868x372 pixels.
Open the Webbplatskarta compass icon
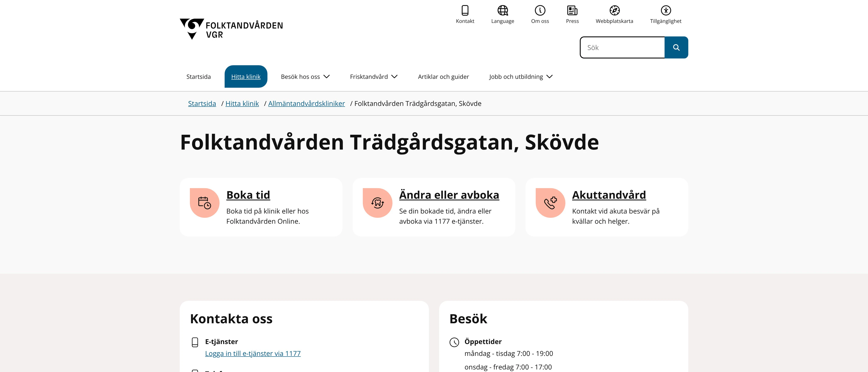pyautogui.click(x=615, y=10)
